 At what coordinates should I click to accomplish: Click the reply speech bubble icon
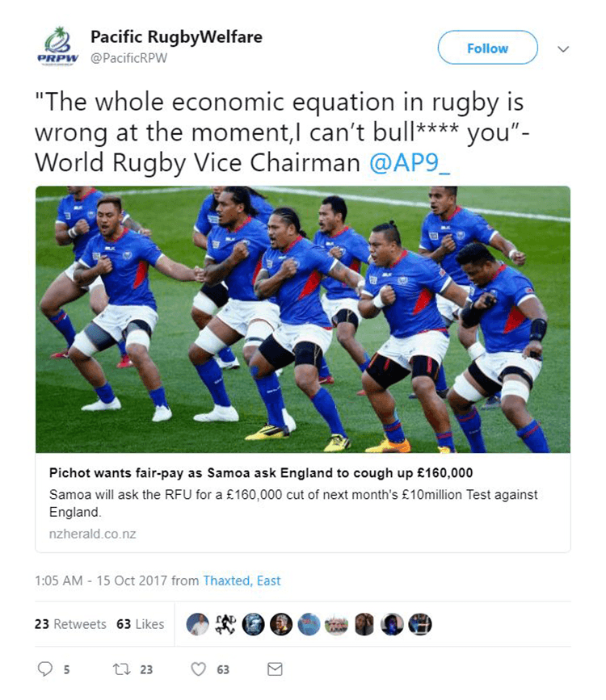coord(44,669)
